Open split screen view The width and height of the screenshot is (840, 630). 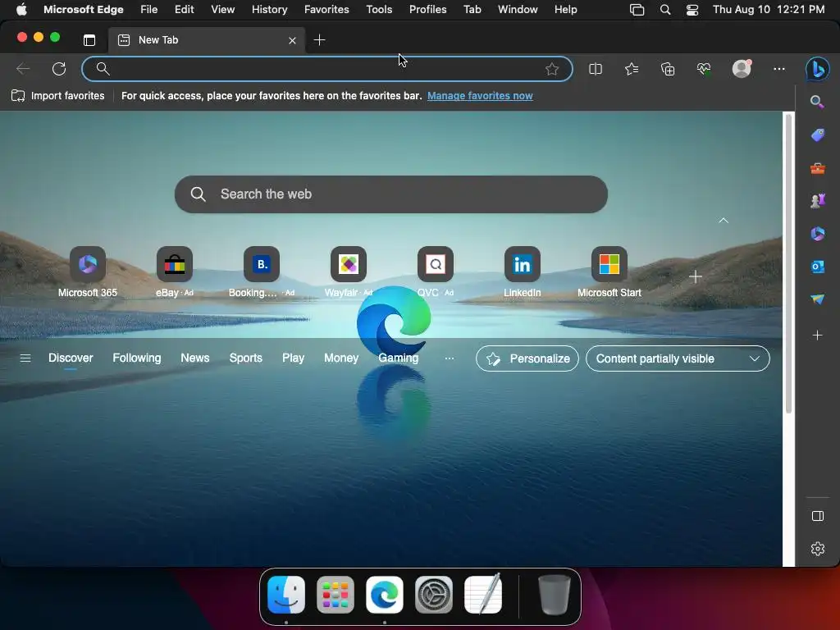[596, 69]
